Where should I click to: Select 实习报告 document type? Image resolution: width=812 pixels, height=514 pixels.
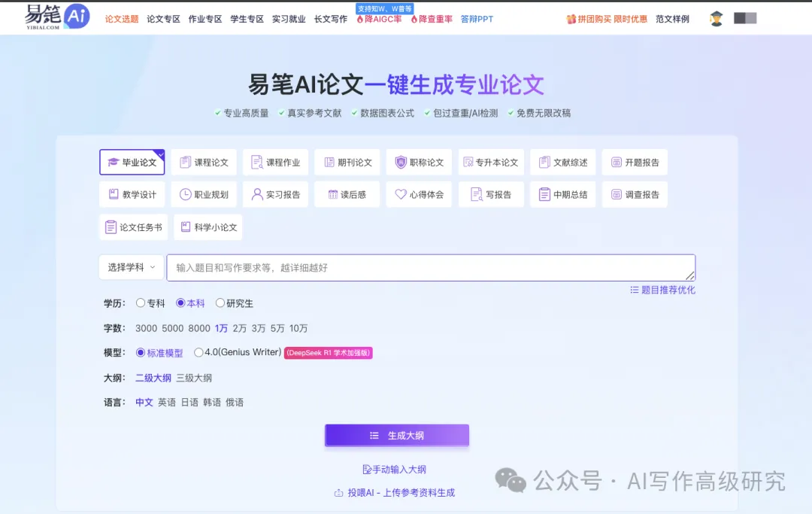coord(275,194)
